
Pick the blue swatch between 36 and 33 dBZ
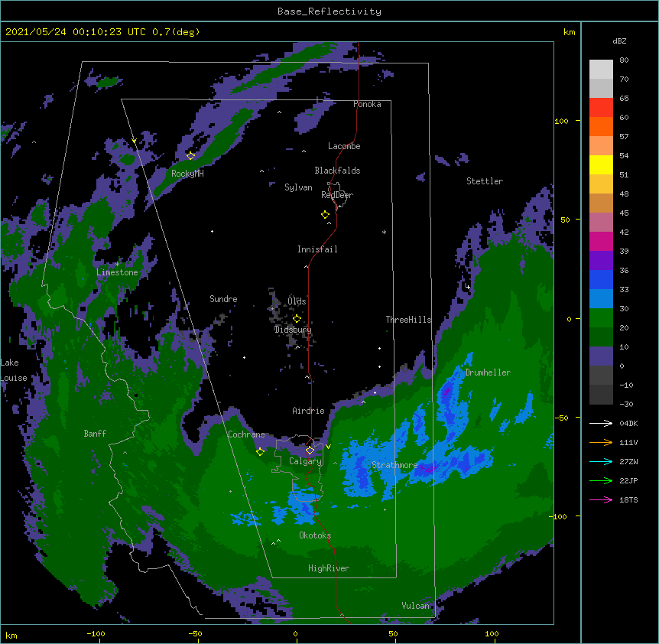pos(601,280)
